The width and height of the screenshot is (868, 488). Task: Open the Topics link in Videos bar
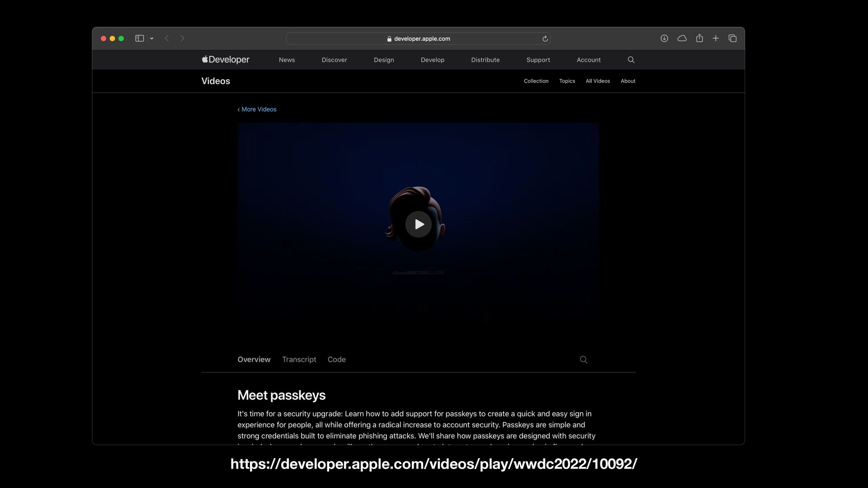(x=567, y=81)
